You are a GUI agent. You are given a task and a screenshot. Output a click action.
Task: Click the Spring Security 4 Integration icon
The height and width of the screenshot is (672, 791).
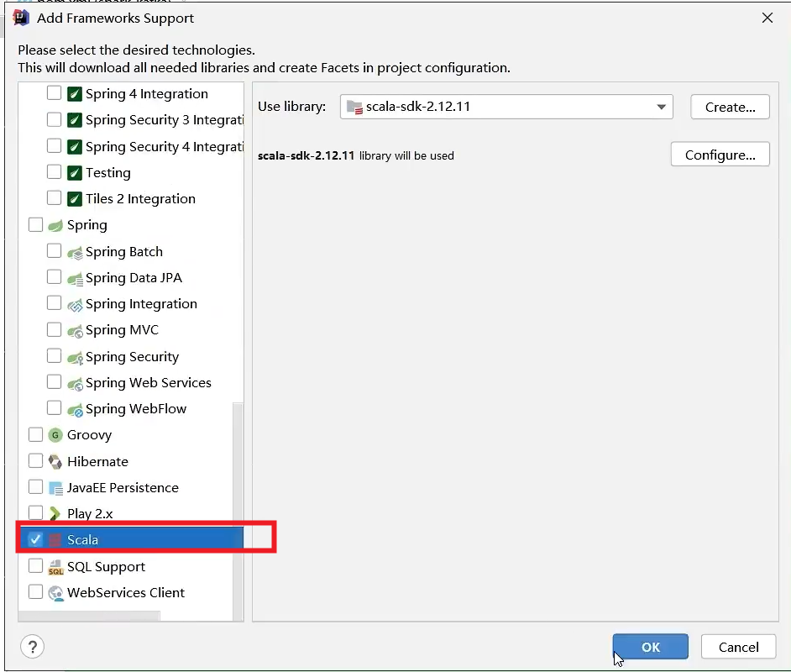[75, 146]
